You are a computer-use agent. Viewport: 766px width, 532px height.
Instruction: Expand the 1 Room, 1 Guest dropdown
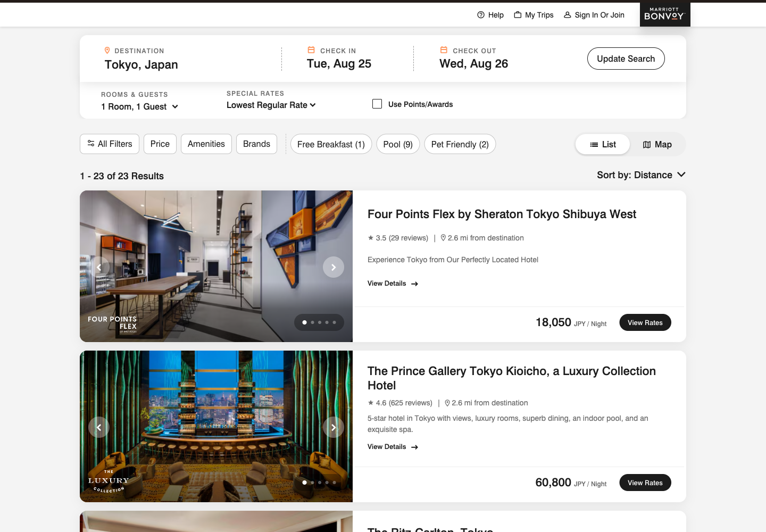pyautogui.click(x=139, y=106)
